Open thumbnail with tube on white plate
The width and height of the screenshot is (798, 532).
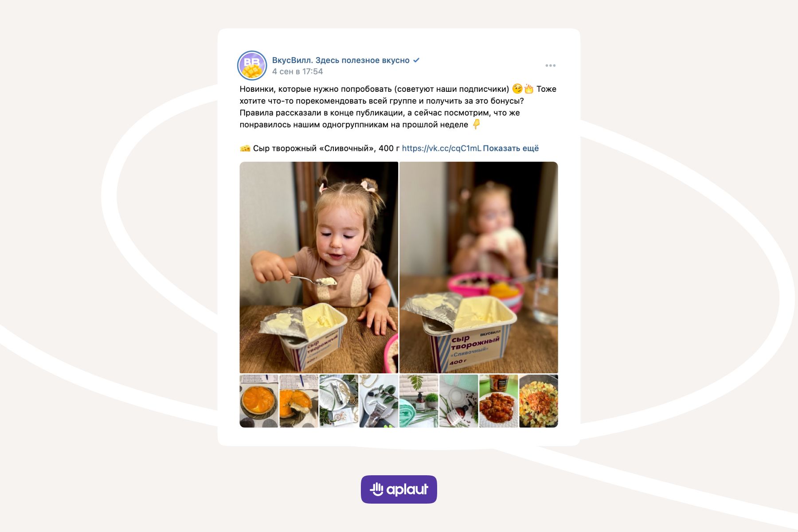click(x=379, y=401)
